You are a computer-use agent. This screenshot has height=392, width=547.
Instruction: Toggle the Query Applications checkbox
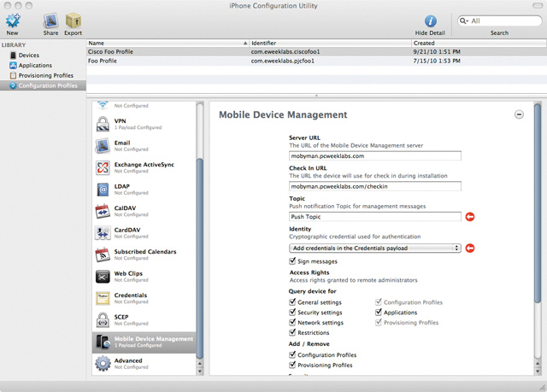click(379, 313)
